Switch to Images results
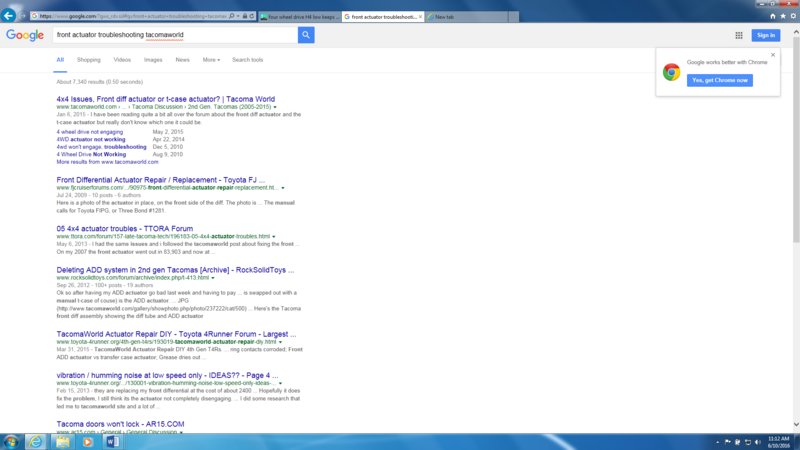This screenshot has width=800, height=450. click(x=153, y=60)
